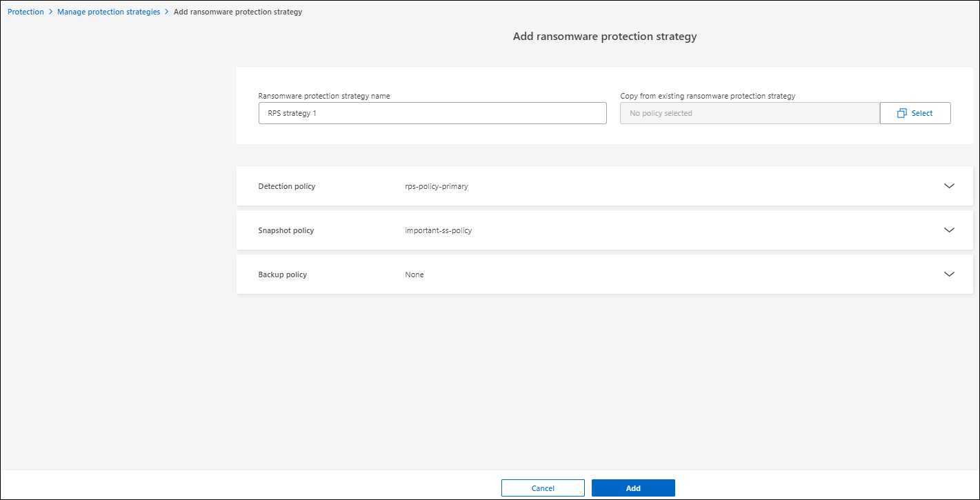
Task: Click the Detection policy label
Action: (287, 186)
